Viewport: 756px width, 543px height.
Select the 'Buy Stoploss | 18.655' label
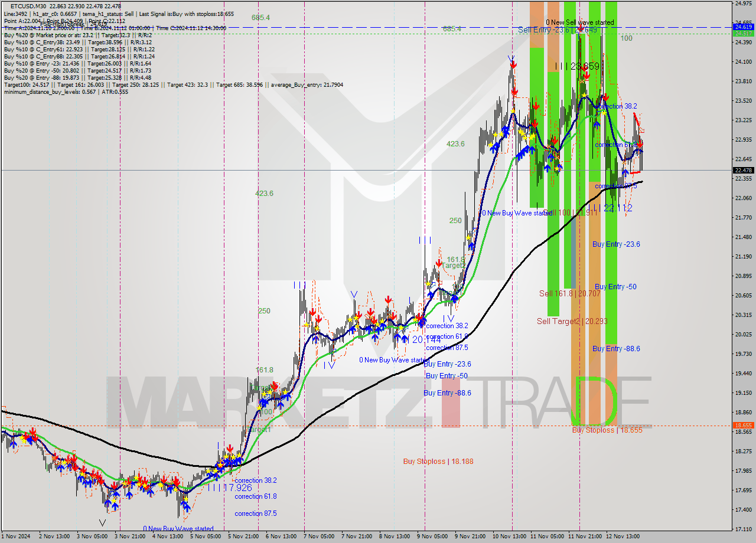coord(607,430)
